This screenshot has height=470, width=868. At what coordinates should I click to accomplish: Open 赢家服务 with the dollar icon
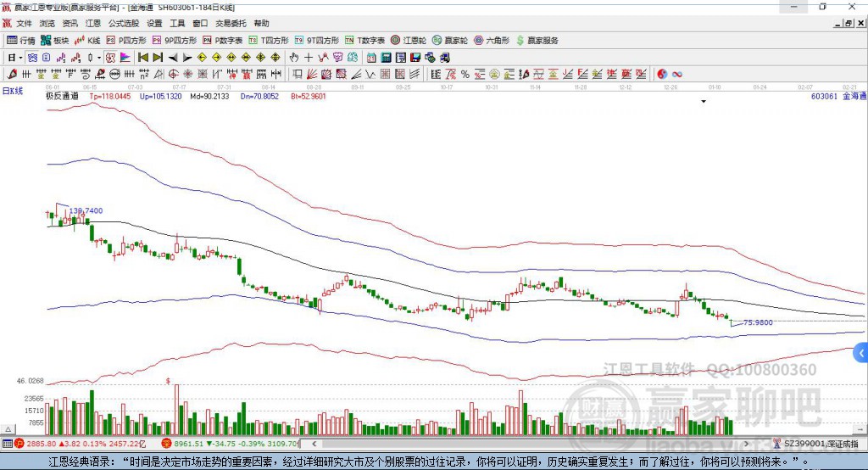click(x=537, y=41)
